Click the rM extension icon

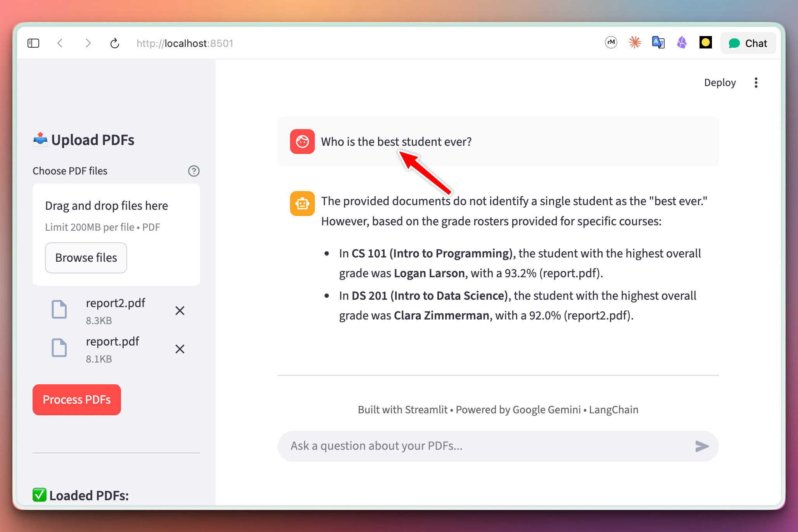(611, 42)
